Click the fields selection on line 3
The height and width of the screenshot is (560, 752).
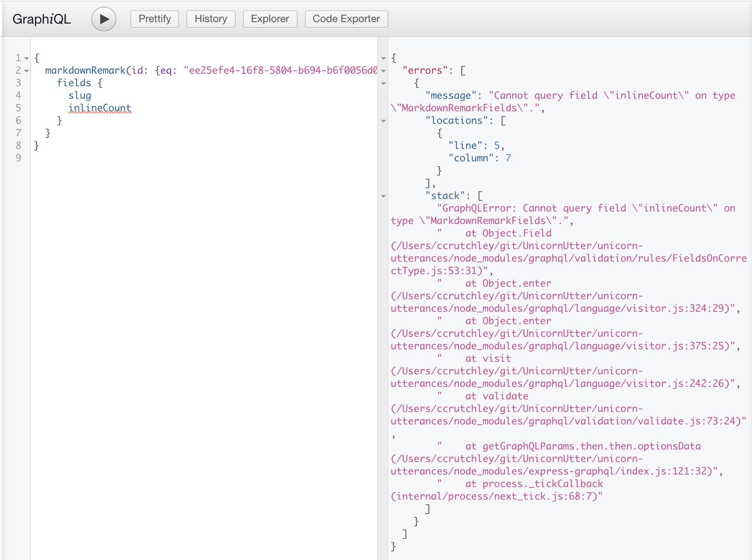74,83
